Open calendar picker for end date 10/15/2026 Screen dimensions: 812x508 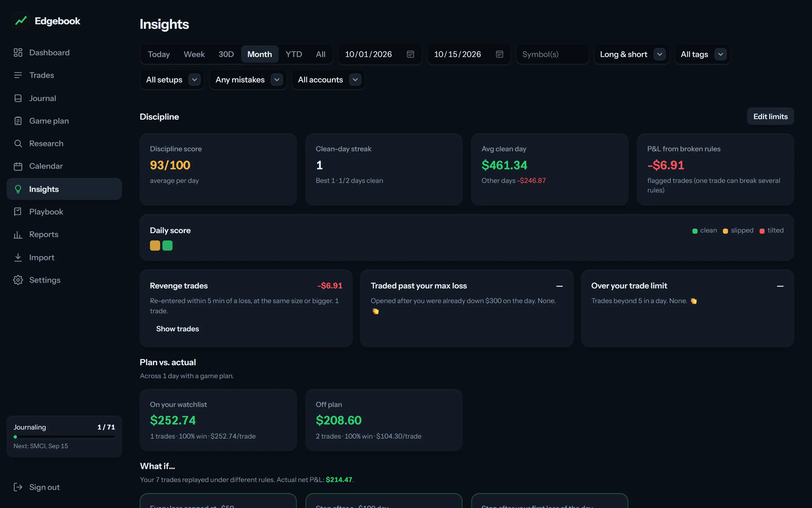[499, 54]
